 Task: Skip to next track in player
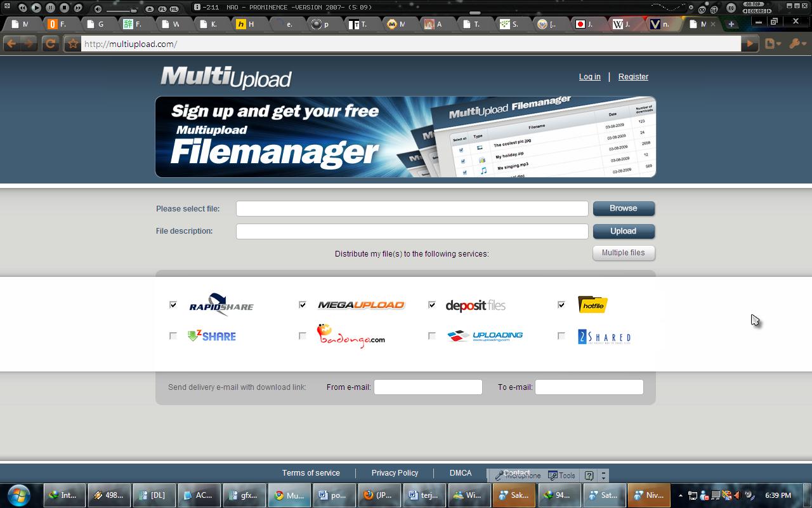coord(78,8)
